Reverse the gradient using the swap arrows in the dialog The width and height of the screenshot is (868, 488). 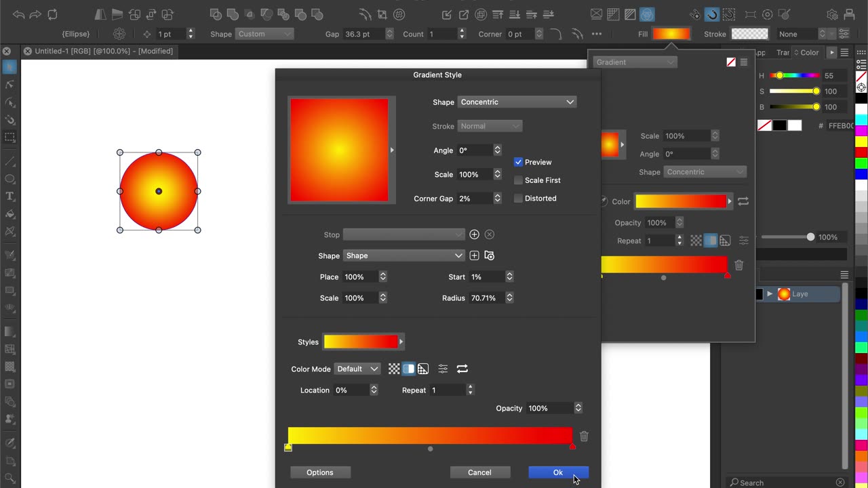pos(462,369)
